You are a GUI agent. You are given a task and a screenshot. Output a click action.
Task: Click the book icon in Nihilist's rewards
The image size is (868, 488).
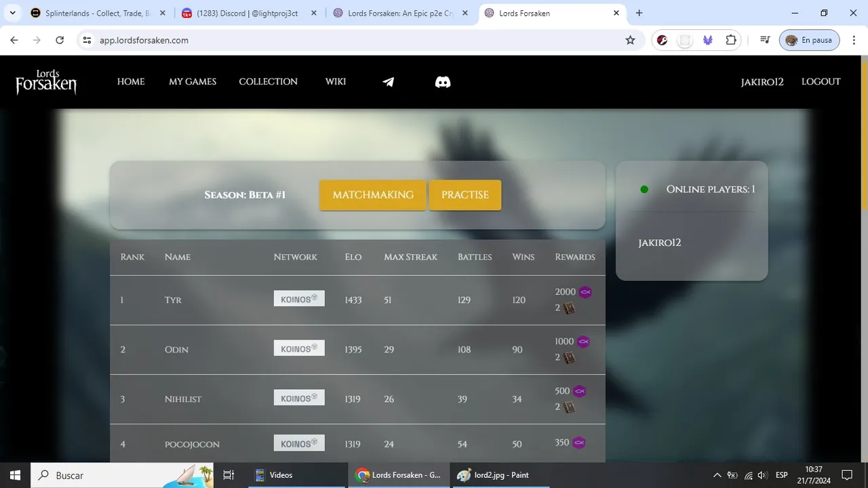[569, 407]
